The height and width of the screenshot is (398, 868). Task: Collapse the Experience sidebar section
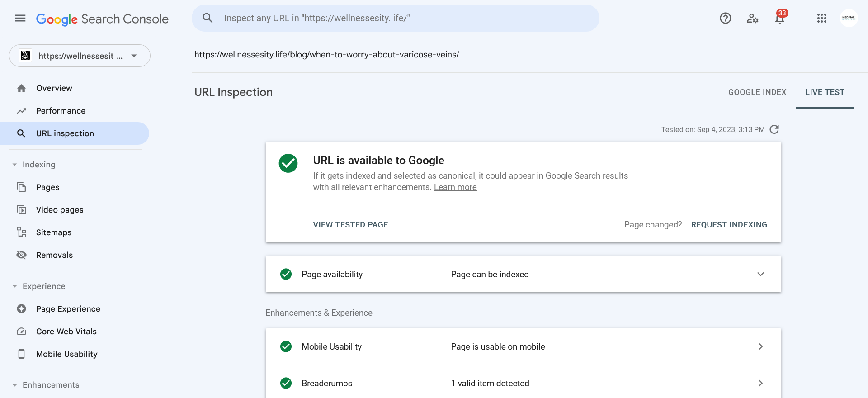pos(15,286)
